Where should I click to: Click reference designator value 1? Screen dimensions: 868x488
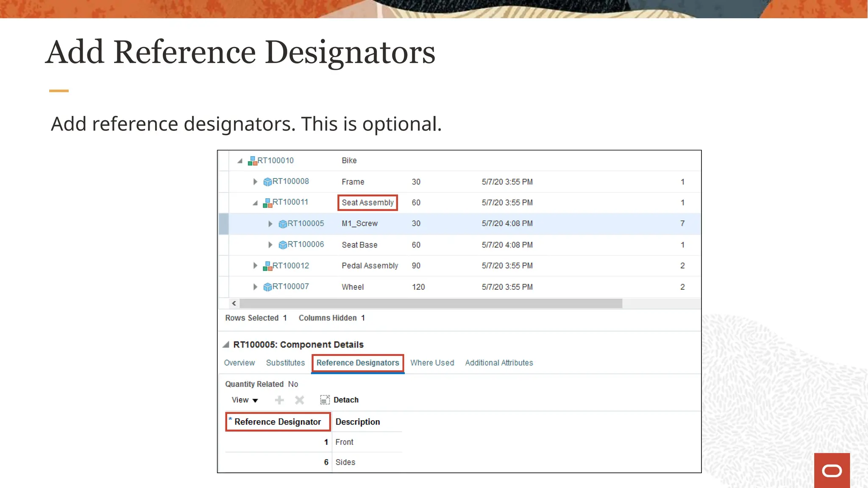[x=326, y=442]
